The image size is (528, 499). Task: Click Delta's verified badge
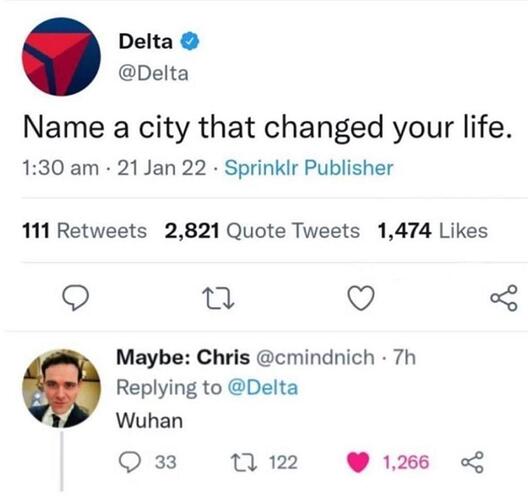pos(191,41)
